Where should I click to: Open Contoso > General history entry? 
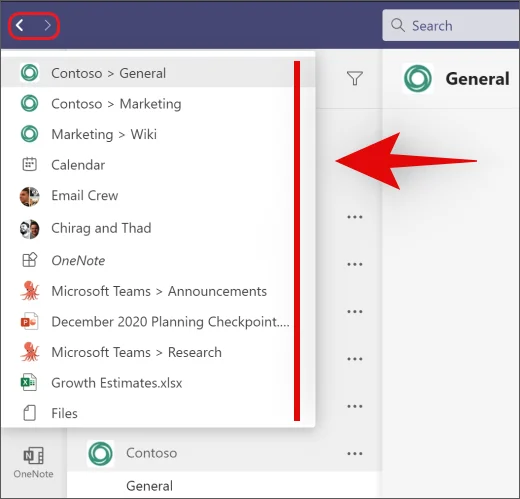(158, 73)
